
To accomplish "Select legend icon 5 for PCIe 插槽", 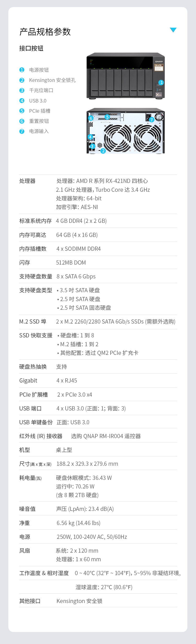I will 22,111.
